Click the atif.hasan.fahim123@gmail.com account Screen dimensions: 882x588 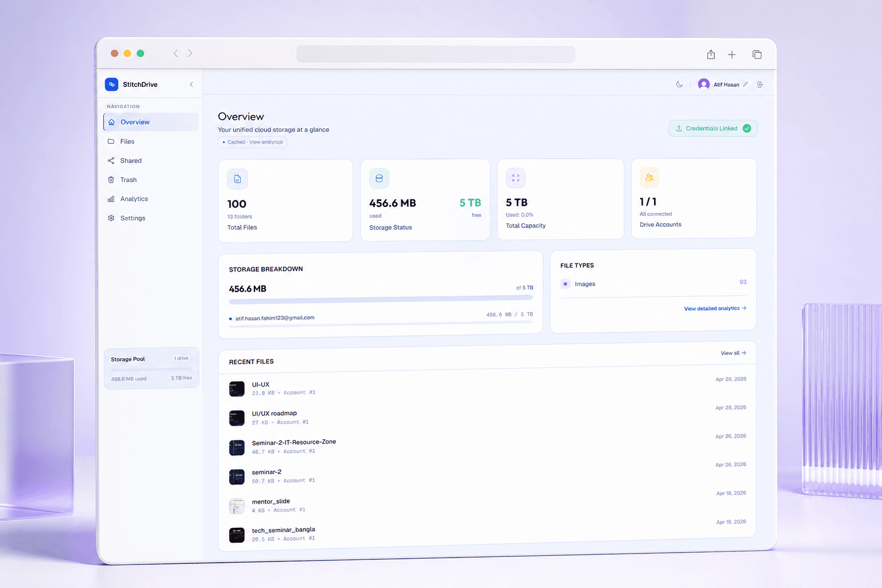274,318
